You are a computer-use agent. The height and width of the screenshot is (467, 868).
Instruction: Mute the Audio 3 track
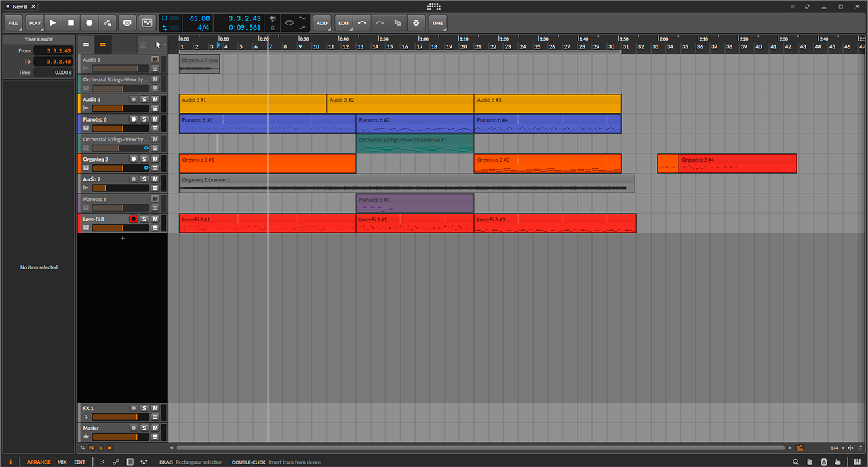(155, 99)
